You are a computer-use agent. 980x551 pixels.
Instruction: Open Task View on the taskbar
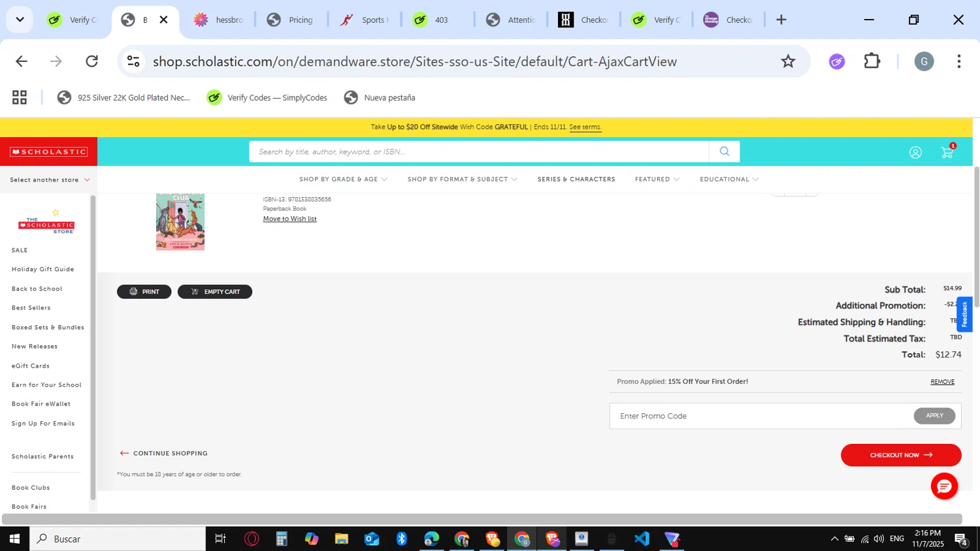coord(220,539)
